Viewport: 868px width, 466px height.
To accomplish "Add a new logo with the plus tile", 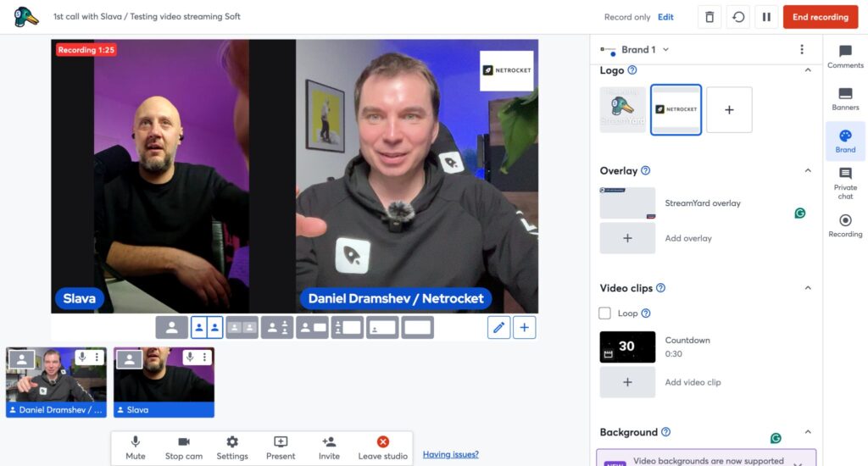I will pos(729,109).
